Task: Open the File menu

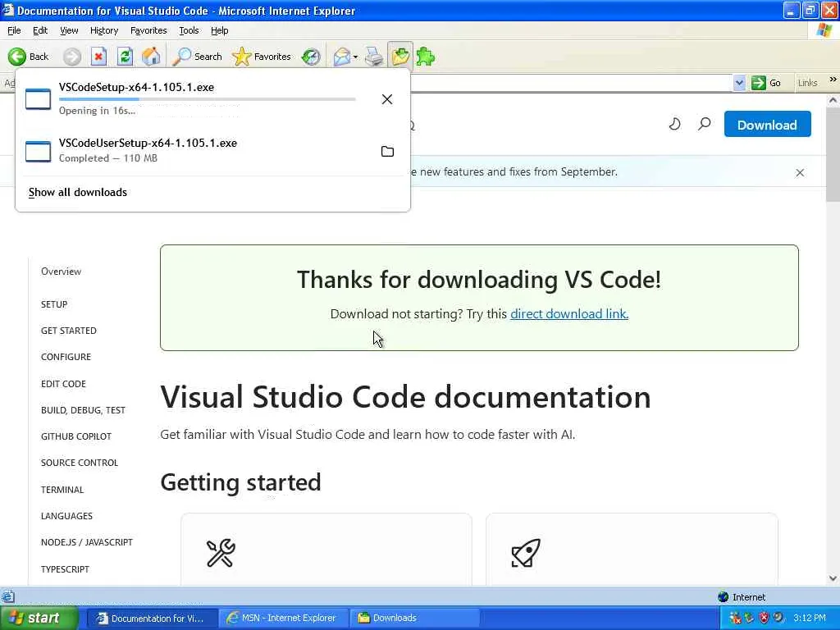Action: (14, 30)
